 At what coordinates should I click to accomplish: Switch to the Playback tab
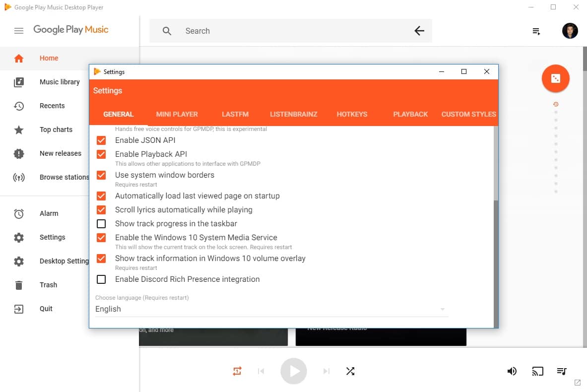[410, 114]
